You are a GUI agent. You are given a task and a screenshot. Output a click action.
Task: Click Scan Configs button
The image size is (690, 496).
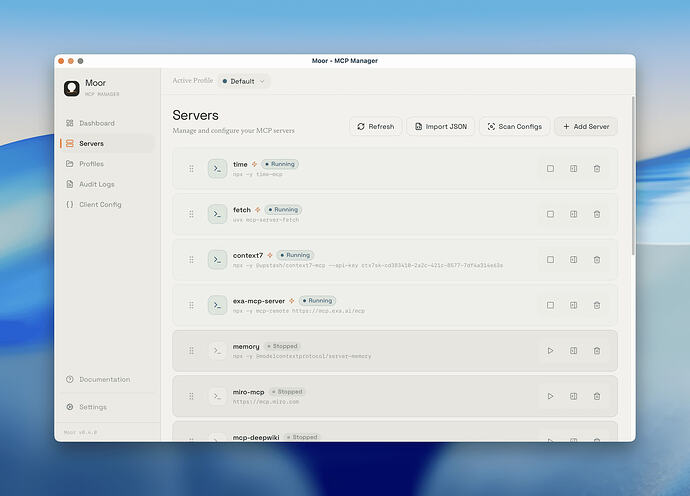tap(514, 126)
